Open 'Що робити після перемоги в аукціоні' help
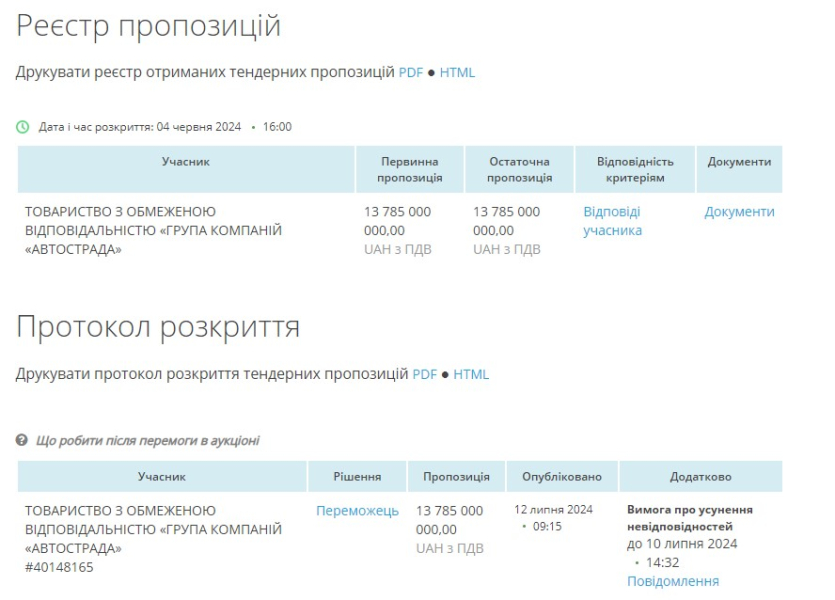Viewport: 835px width, 600px height. (147, 441)
